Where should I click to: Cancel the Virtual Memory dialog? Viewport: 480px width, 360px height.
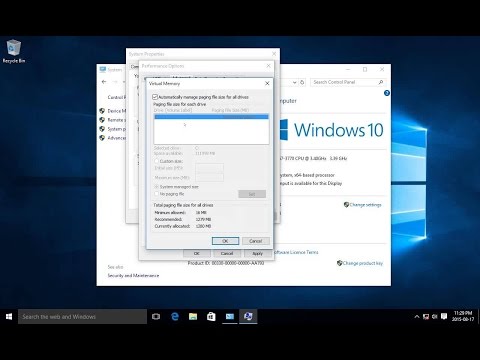[x=256, y=241]
